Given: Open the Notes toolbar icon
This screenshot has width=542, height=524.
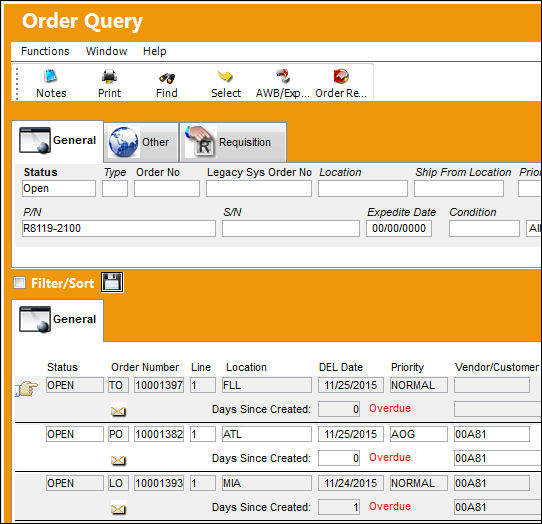Looking at the screenshot, I should point(50,76).
